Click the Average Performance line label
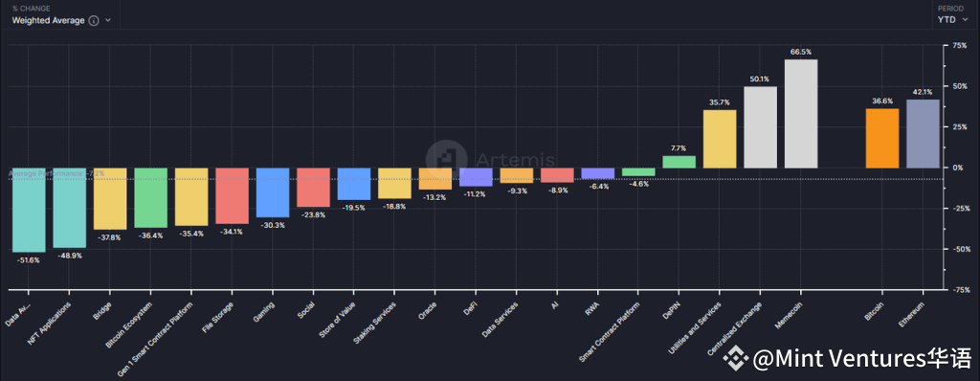 (56, 173)
